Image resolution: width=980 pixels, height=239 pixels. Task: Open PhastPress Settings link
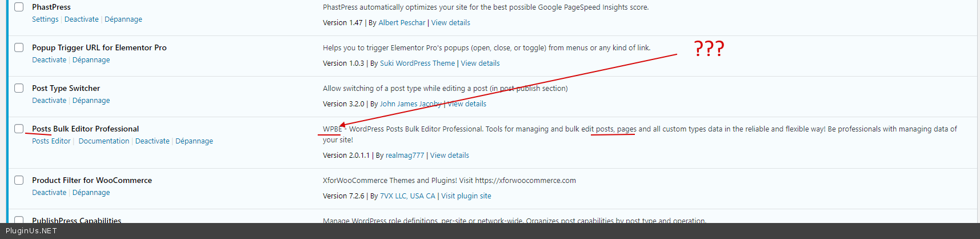pos(45,19)
